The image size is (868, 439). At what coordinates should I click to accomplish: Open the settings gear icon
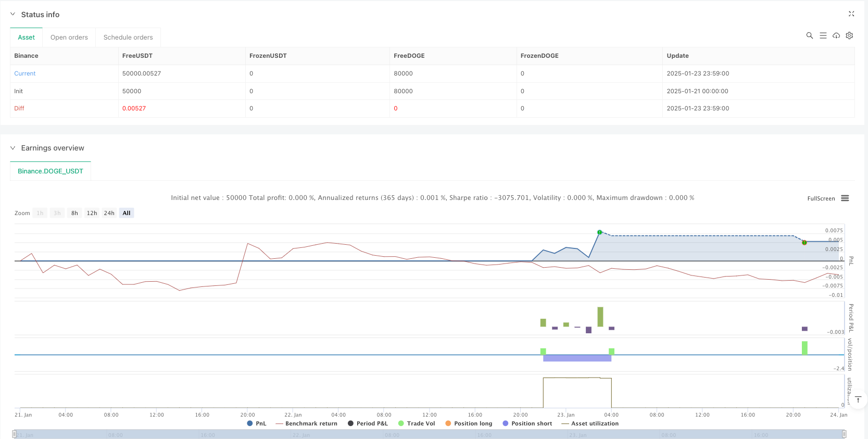[x=849, y=35]
